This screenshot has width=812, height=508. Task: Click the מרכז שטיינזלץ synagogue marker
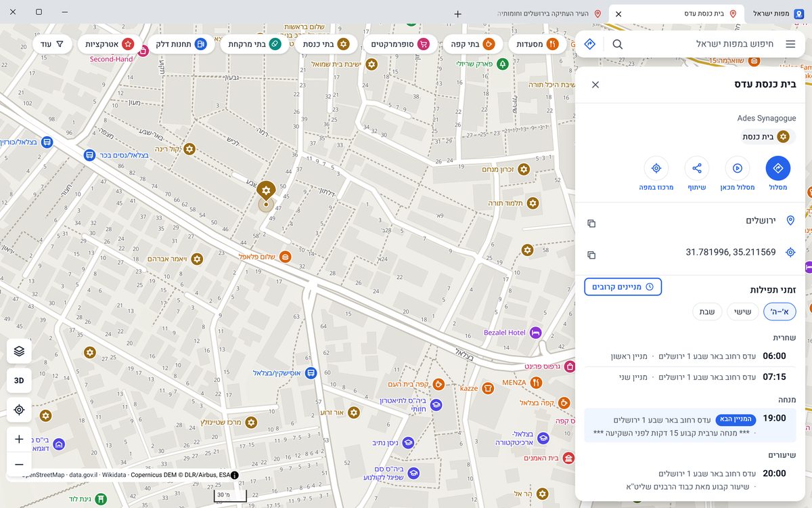251,422
